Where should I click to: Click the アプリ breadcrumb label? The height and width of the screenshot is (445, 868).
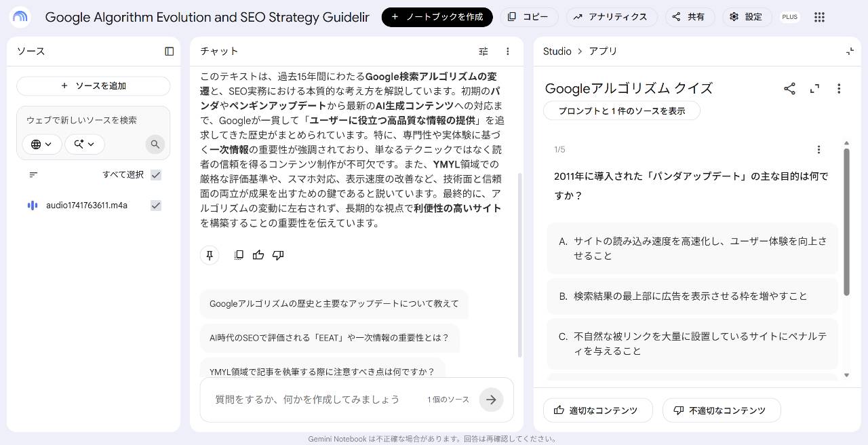pos(603,52)
